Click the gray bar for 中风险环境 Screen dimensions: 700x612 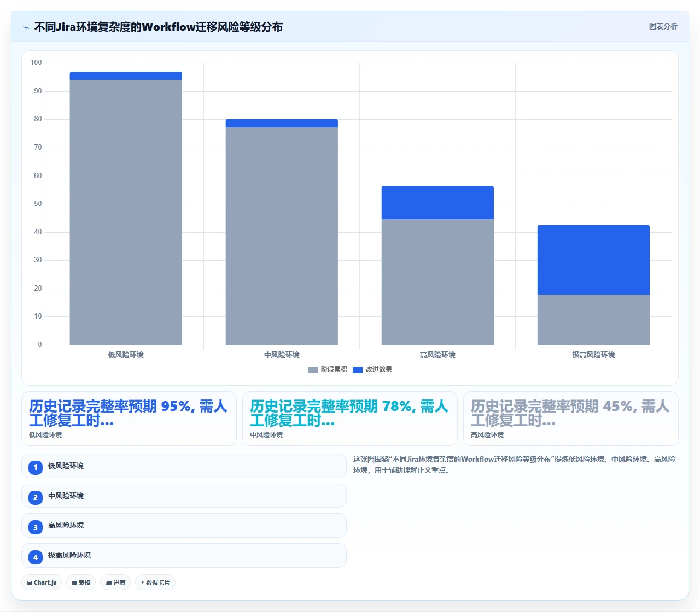click(282, 236)
